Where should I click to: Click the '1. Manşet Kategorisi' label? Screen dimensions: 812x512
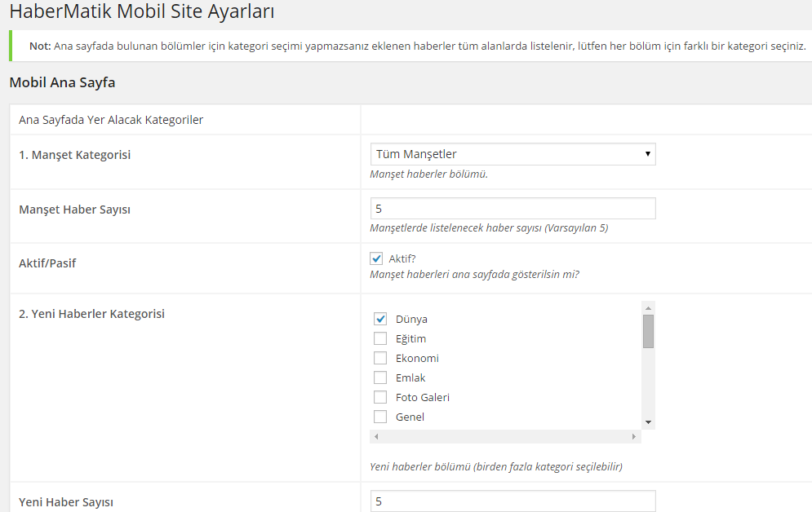[x=74, y=155]
